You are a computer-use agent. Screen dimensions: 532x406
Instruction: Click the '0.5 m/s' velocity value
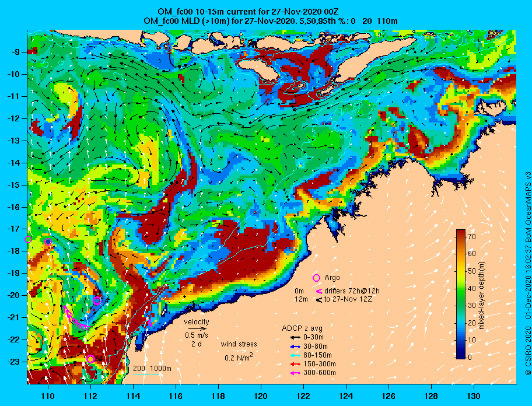coord(197,335)
